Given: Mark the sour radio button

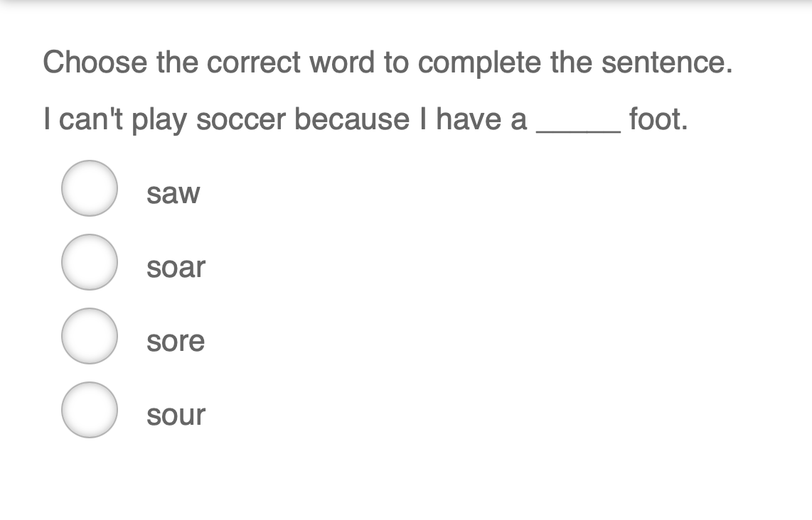Looking at the screenshot, I should [89, 410].
